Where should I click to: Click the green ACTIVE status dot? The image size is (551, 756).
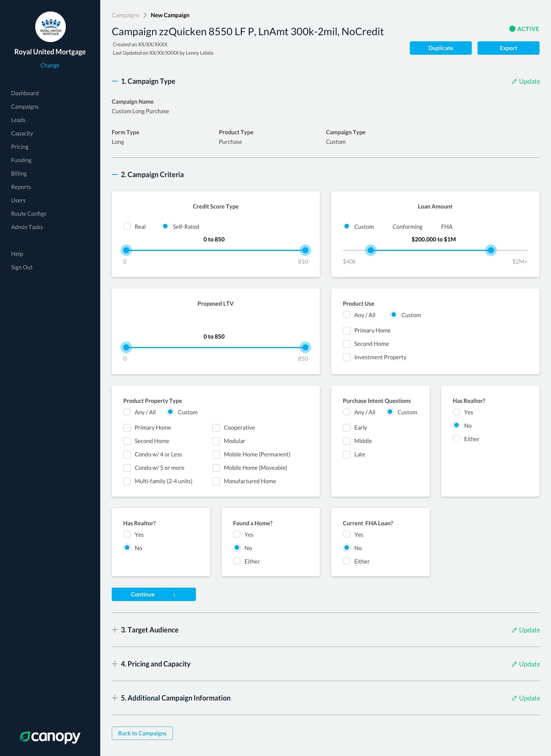[512, 29]
